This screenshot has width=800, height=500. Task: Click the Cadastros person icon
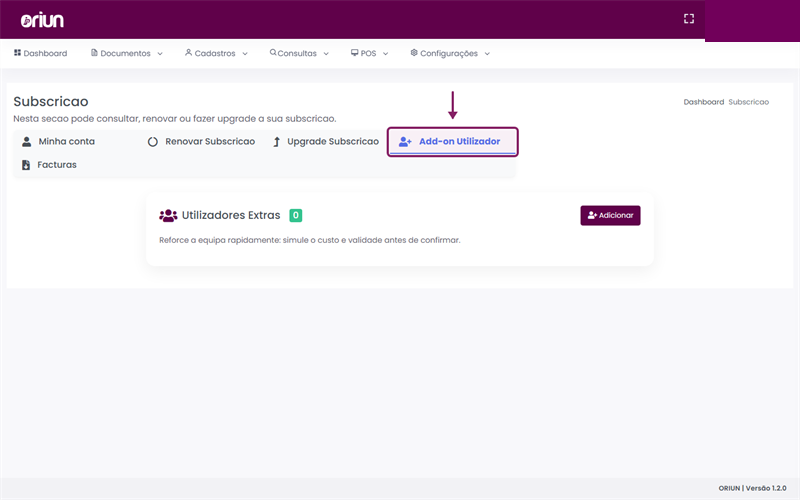tap(188, 53)
